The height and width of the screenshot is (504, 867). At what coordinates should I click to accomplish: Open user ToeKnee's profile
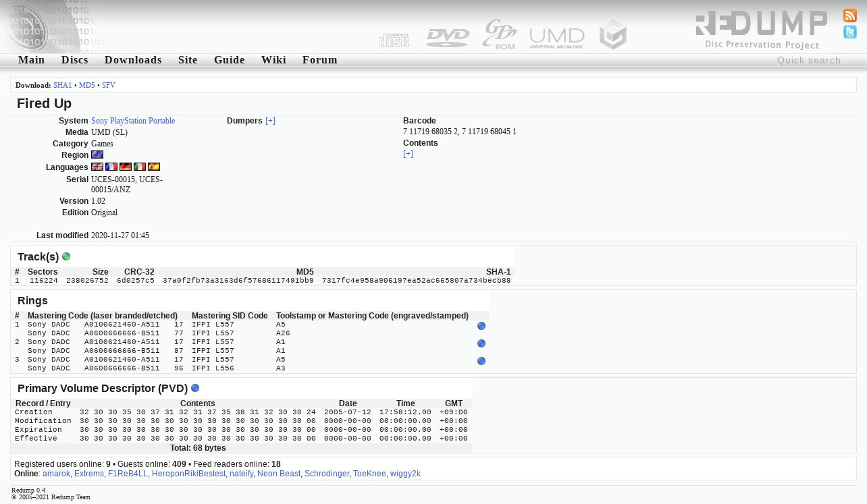(x=369, y=474)
